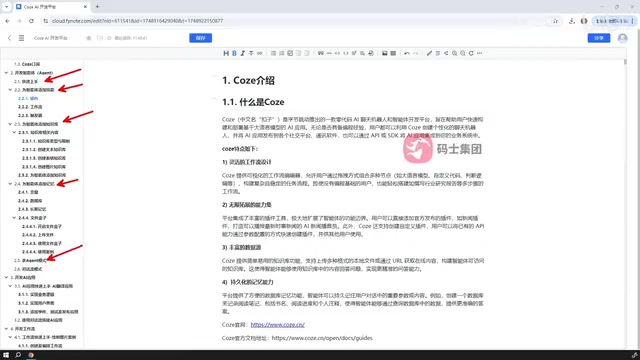
Task: Insert an image into the note
Action: (384, 53)
